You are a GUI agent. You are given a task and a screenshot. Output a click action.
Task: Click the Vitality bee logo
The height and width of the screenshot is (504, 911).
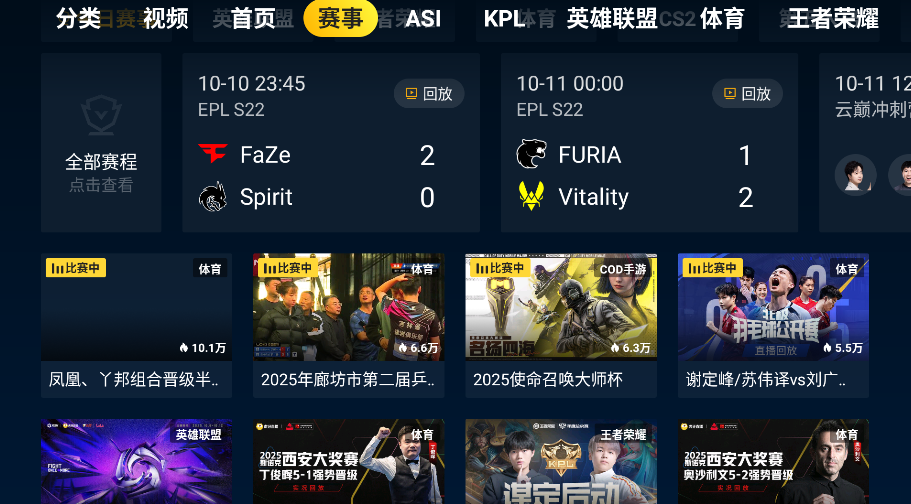click(531, 196)
